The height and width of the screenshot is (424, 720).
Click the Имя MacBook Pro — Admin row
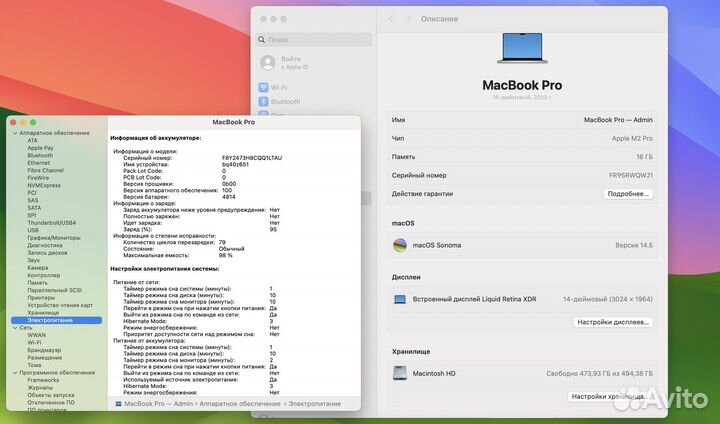522,120
